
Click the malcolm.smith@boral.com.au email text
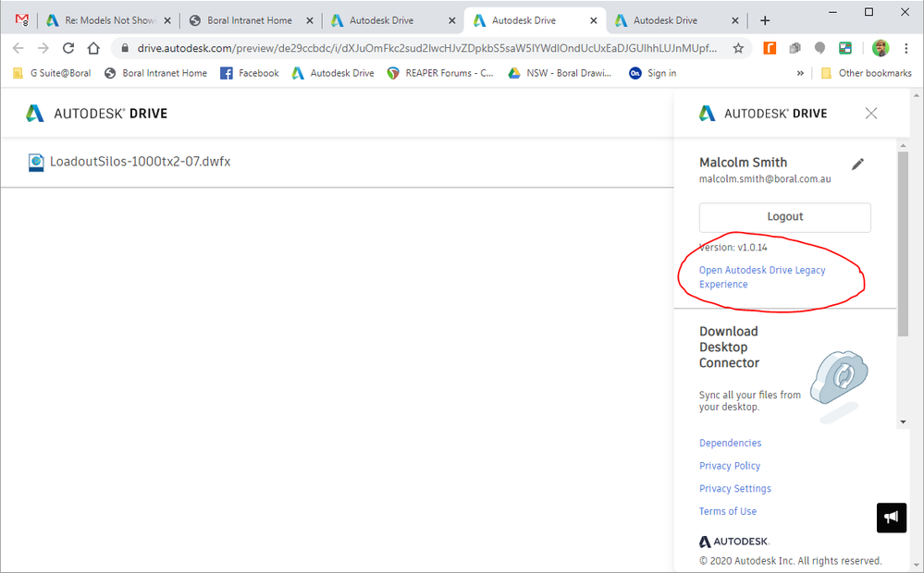765,179
